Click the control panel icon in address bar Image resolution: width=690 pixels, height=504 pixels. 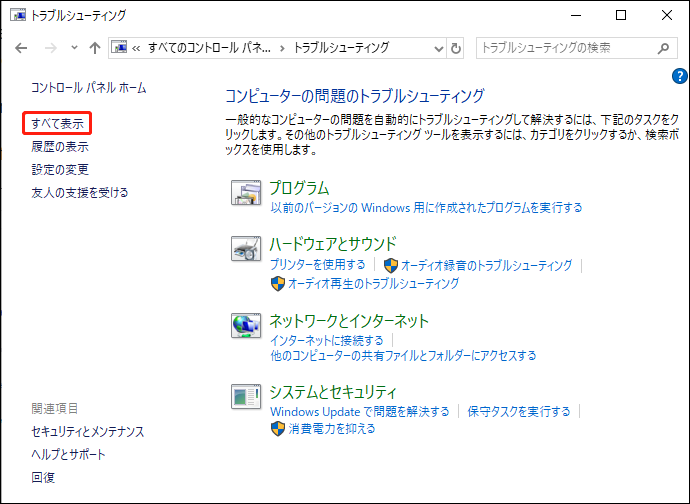(119, 47)
